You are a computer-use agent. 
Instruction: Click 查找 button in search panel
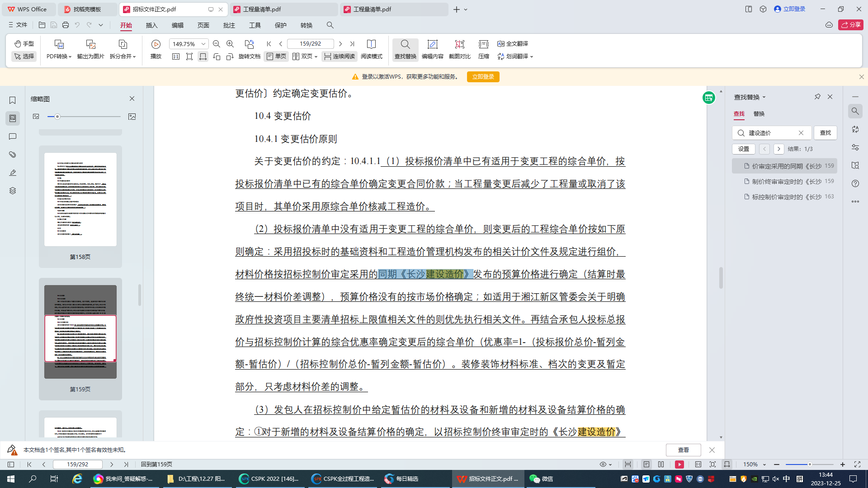coord(826,132)
